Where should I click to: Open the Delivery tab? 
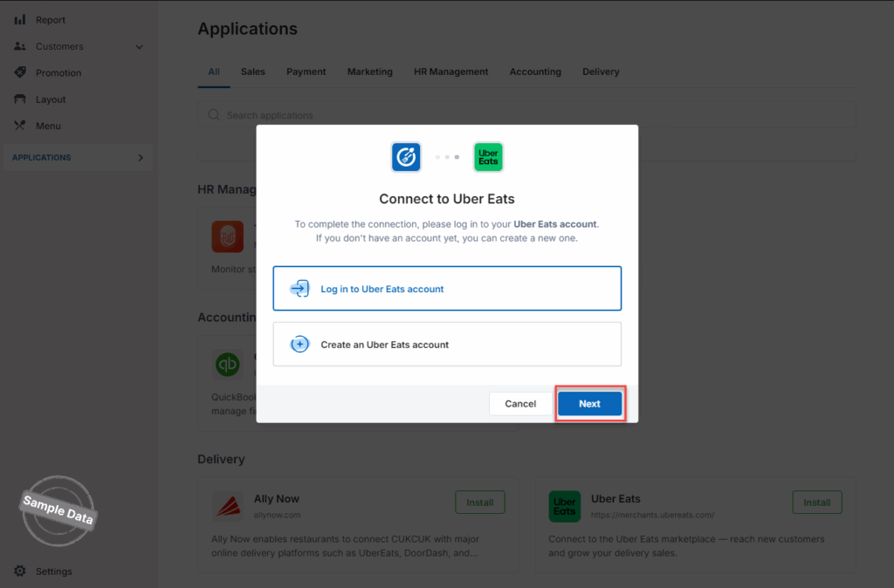(x=601, y=72)
